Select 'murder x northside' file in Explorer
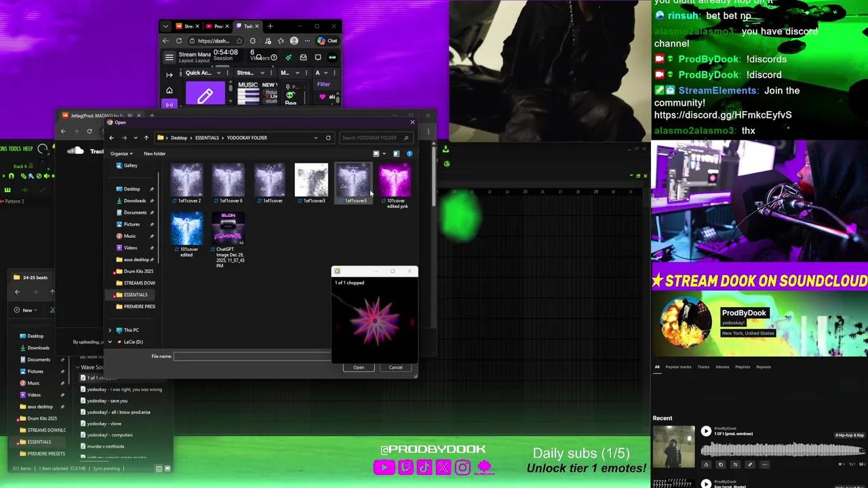 point(105,447)
